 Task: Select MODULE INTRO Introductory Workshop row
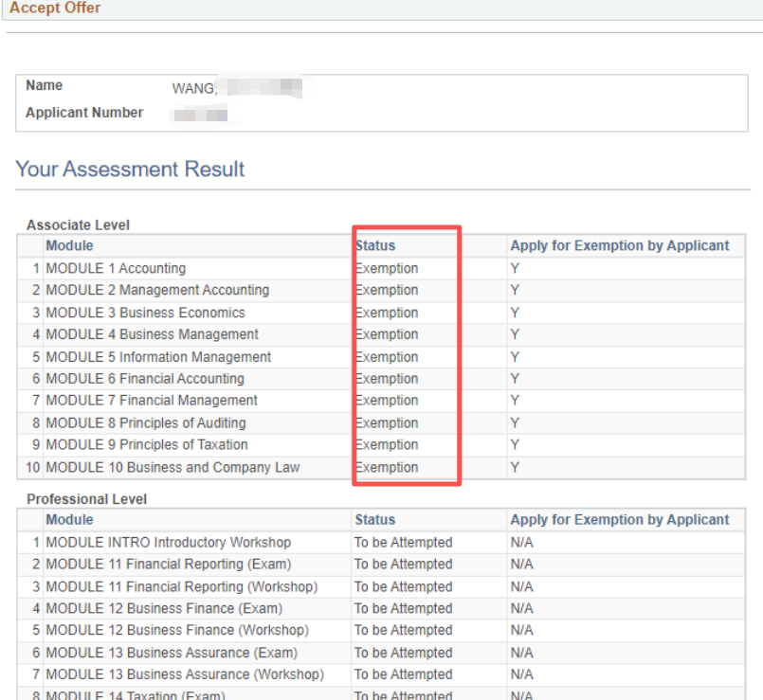[168, 543]
